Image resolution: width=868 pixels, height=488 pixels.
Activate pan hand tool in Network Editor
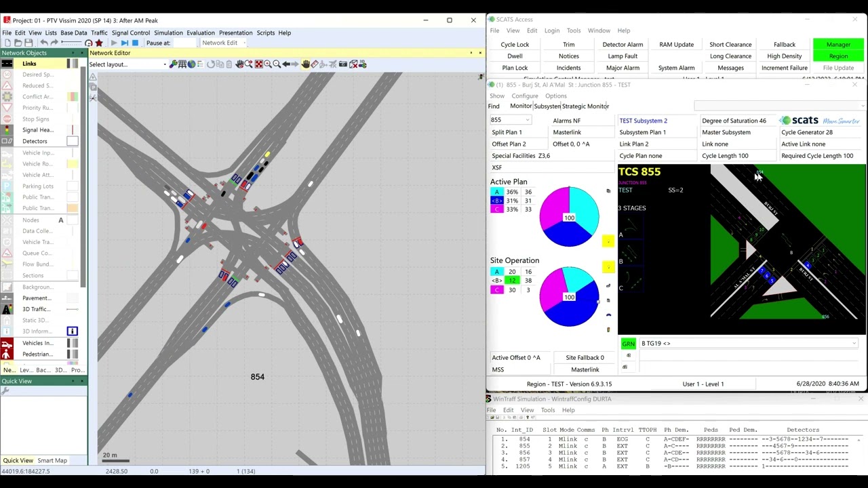click(305, 64)
